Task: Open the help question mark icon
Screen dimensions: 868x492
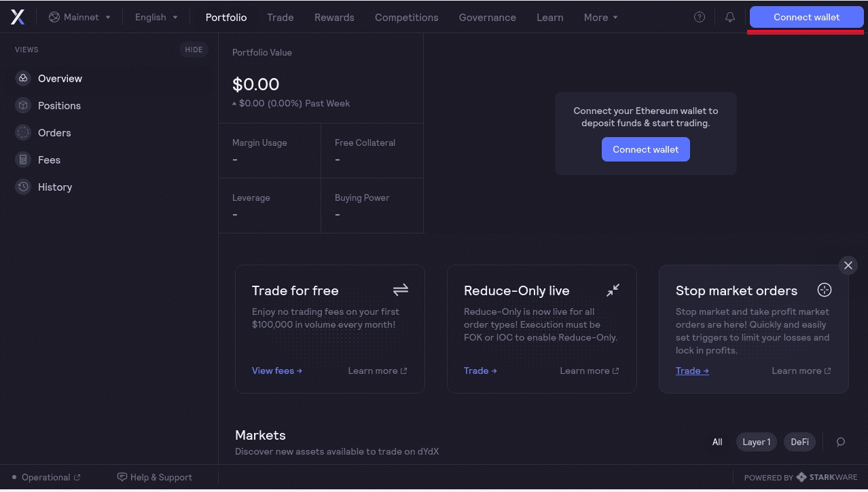Action: pyautogui.click(x=700, y=17)
